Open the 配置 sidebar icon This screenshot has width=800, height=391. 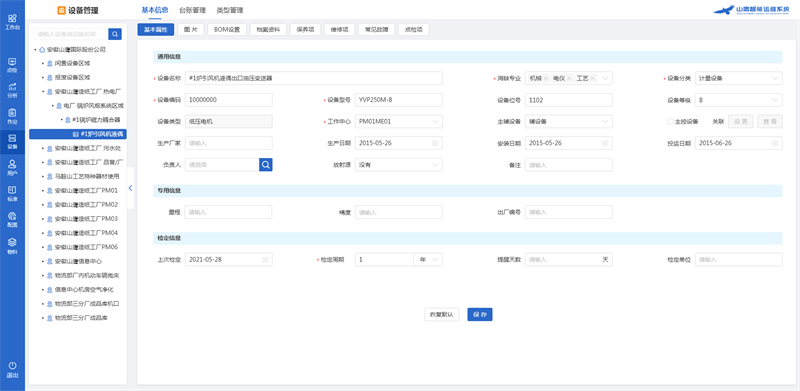pos(12,219)
